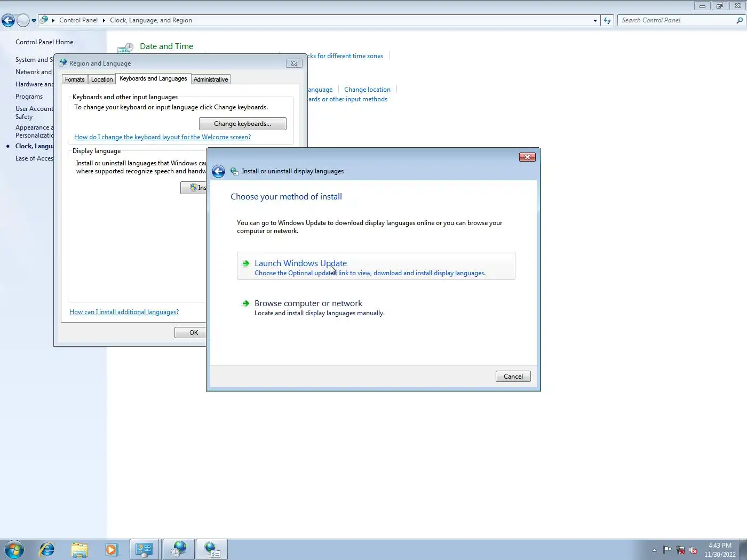Viewport: 747px width, 560px height.
Task: Click keyboards or other input methods link
Action: [347, 99]
